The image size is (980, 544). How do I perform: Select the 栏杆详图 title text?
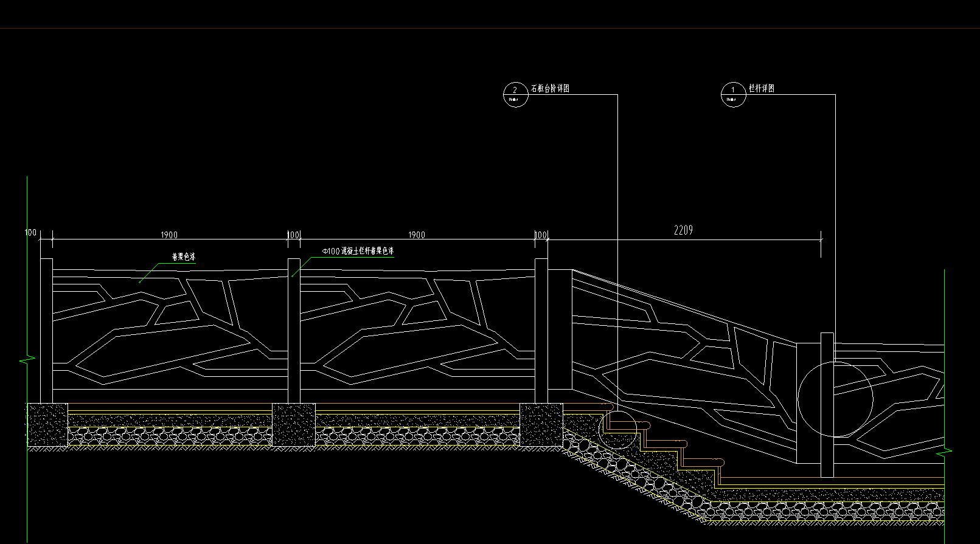point(761,89)
